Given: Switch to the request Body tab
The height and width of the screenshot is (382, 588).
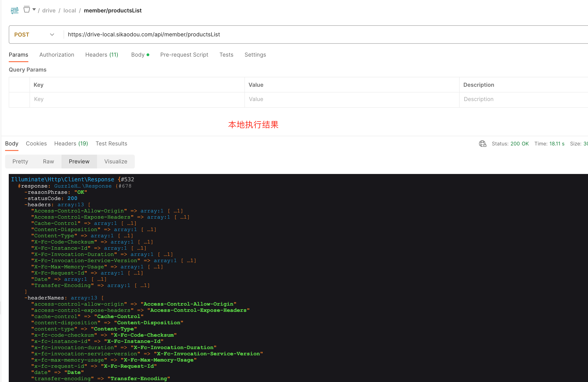Looking at the screenshot, I should click(140, 55).
